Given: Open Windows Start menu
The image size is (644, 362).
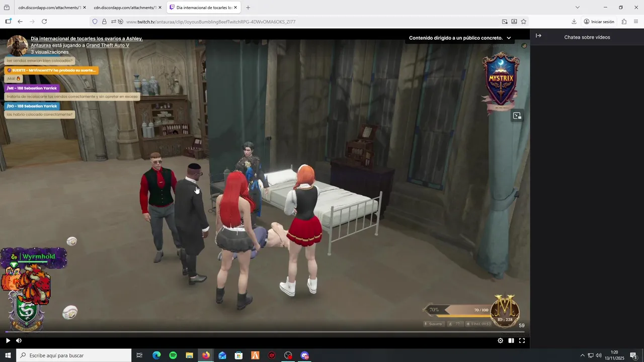Looking at the screenshot, I should pyautogui.click(x=8, y=355).
